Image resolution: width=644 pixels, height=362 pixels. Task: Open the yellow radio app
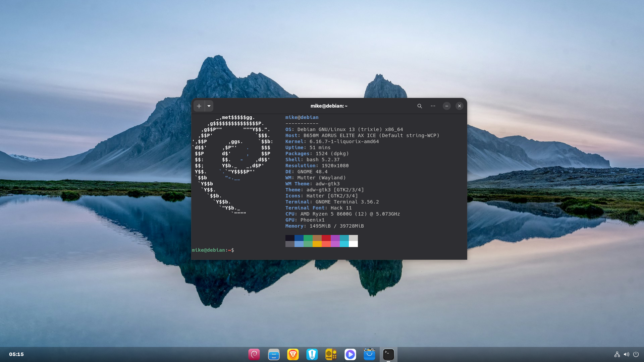point(331,354)
